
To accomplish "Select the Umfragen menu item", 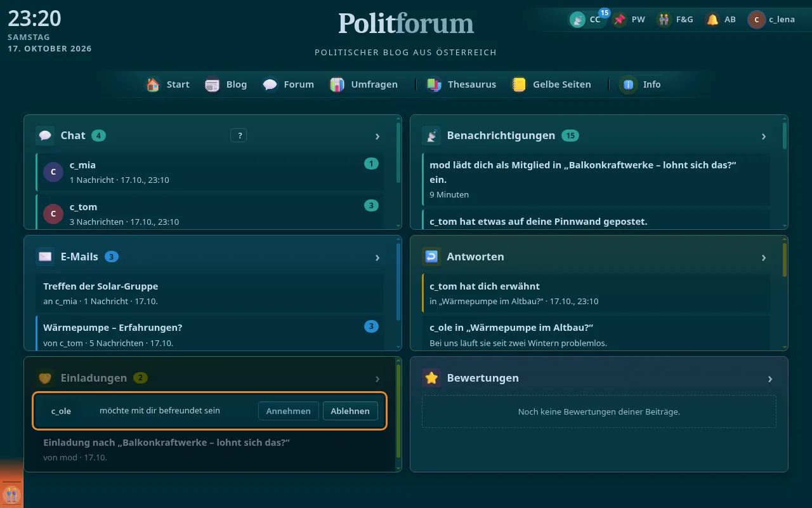I will (364, 84).
